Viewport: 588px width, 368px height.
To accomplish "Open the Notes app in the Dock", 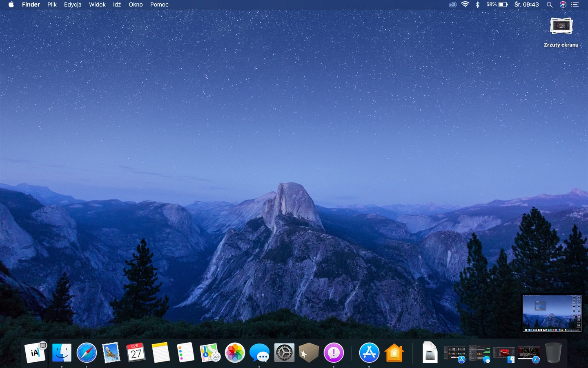I will tap(160, 352).
